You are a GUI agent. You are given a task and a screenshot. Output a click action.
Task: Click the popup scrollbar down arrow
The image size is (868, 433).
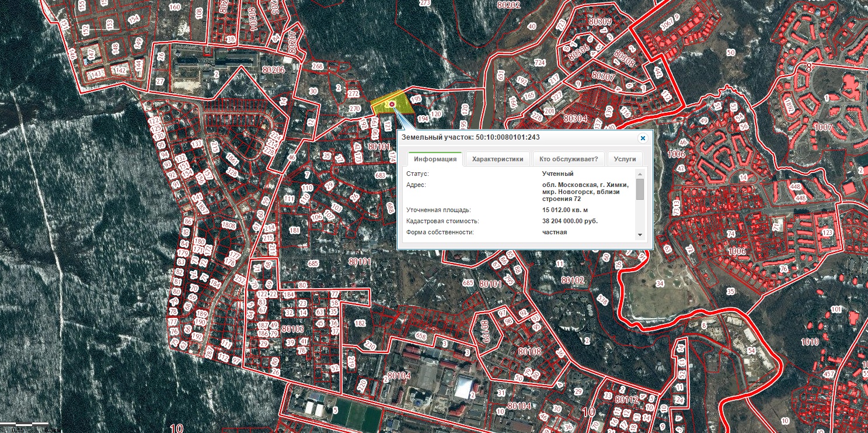point(640,234)
